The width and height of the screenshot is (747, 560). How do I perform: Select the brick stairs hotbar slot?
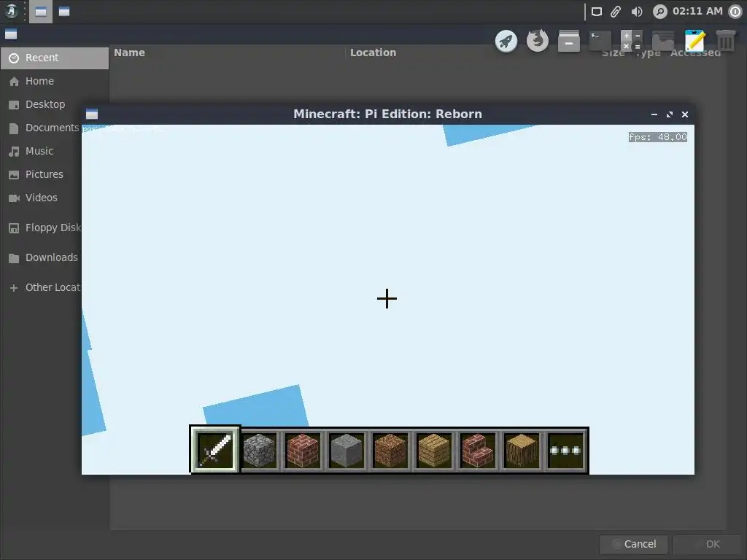coord(478,450)
